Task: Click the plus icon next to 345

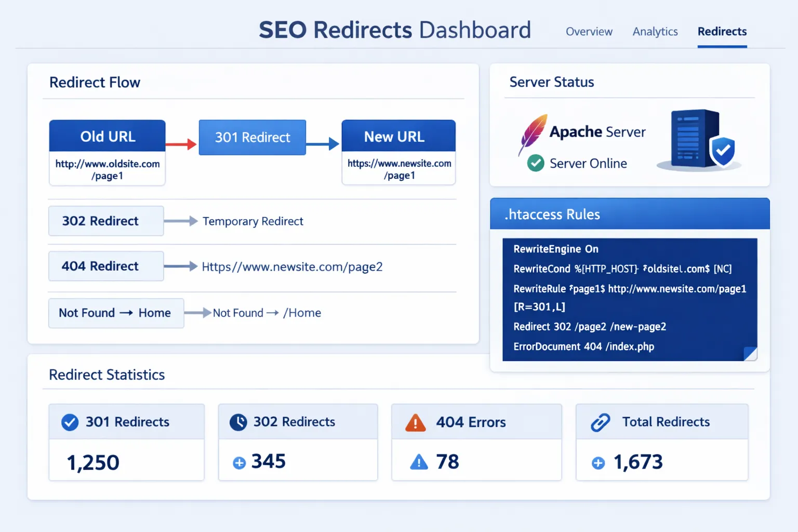Action: point(239,462)
